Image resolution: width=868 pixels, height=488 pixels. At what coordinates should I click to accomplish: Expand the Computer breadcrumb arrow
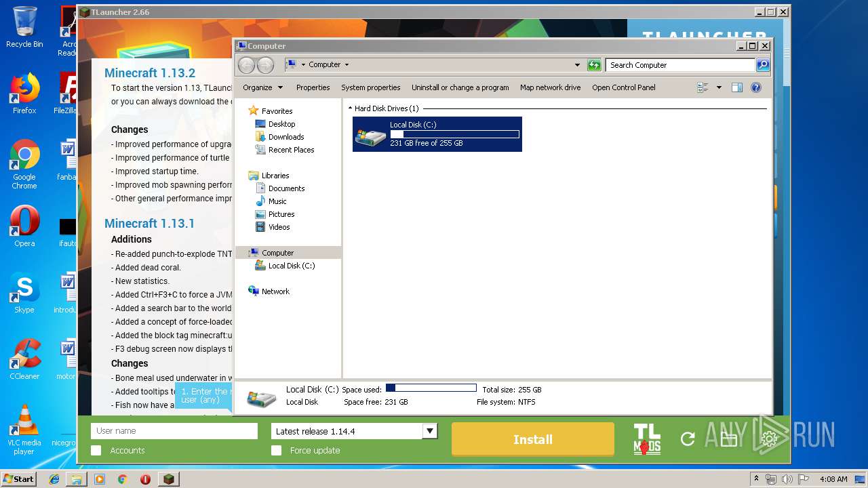tap(347, 65)
